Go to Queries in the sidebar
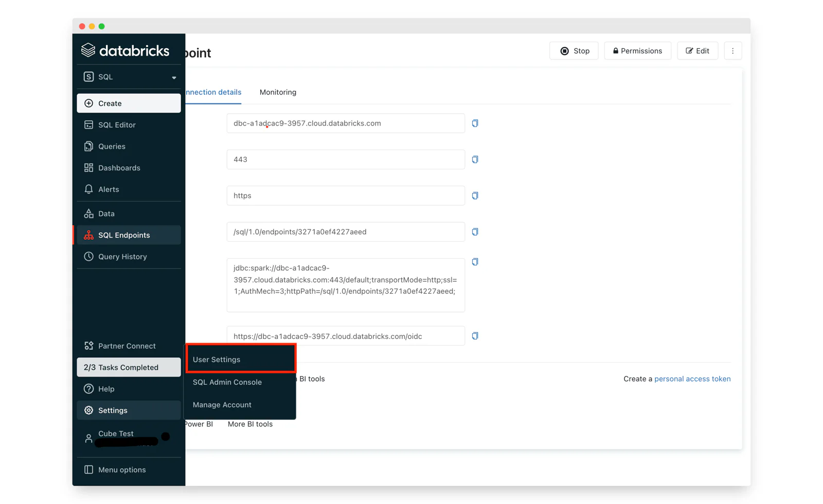The height and width of the screenshot is (504, 823). (129, 147)
